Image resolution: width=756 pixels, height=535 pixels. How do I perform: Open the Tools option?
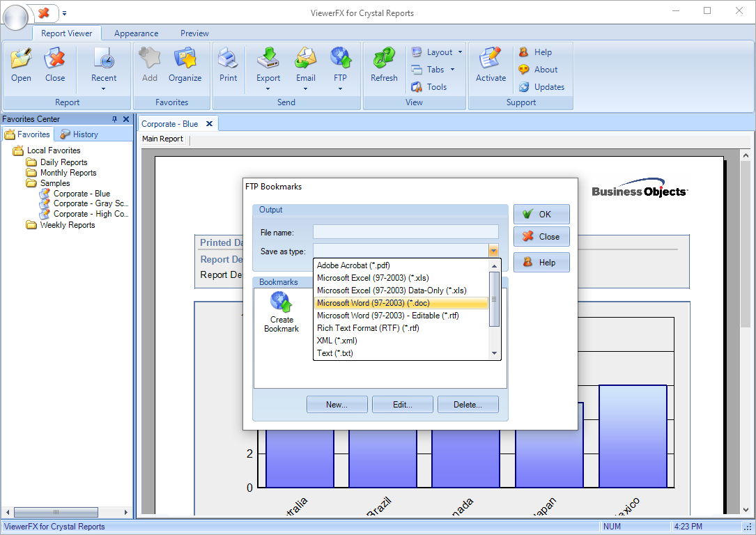pos(429,87)
